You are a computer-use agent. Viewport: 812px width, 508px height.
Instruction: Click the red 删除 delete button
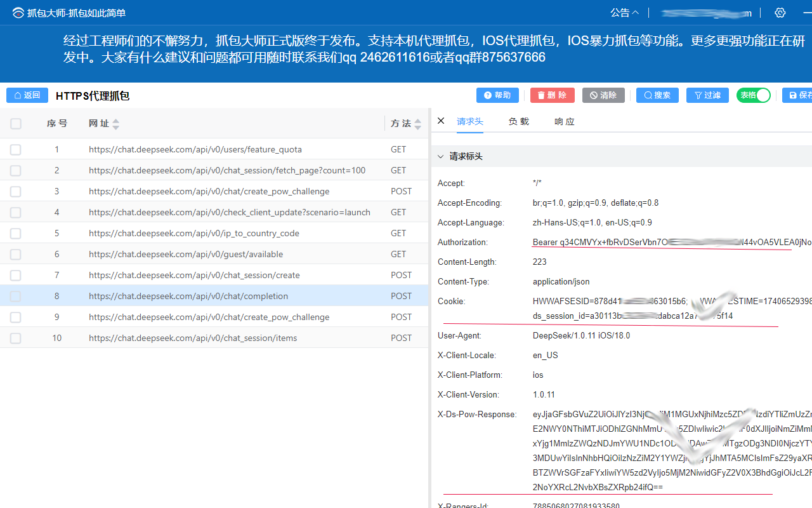[552, 95]
